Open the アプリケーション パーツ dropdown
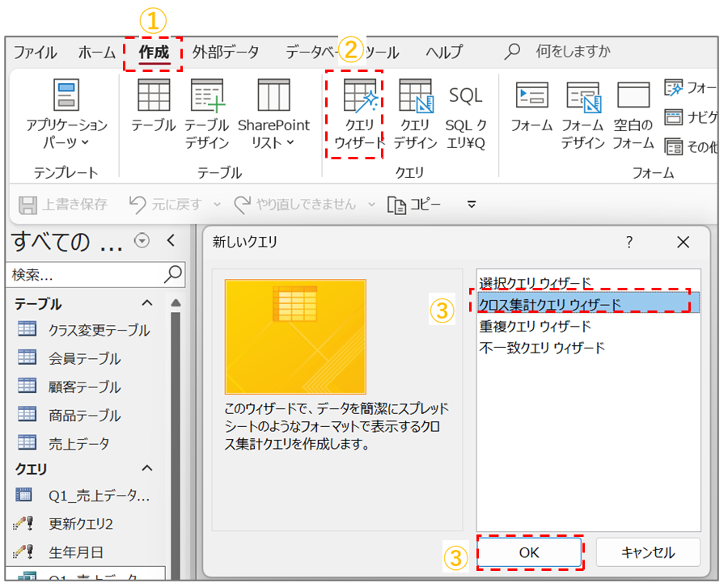Screen dimensions: 728x583 point(66,112)
